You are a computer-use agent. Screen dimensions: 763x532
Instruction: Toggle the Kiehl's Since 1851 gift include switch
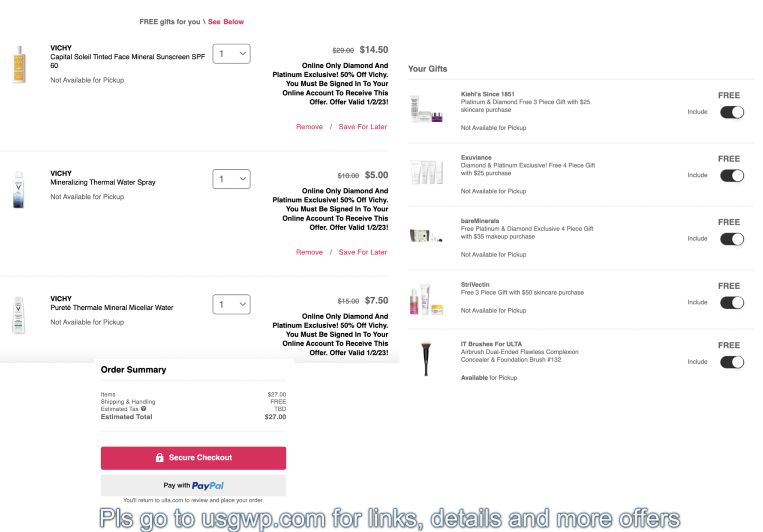tap(732, 112)
